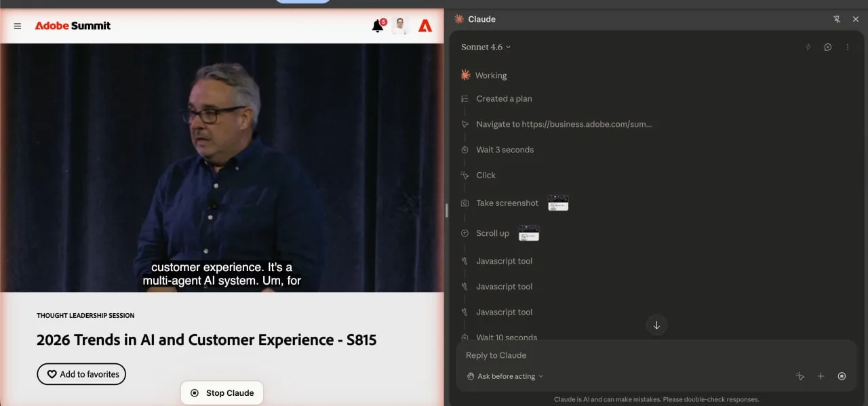Image resolution: width=868 pixels, height=406 pixels.
Task: Click the Stop Claude button
Action: click(222, 393)
